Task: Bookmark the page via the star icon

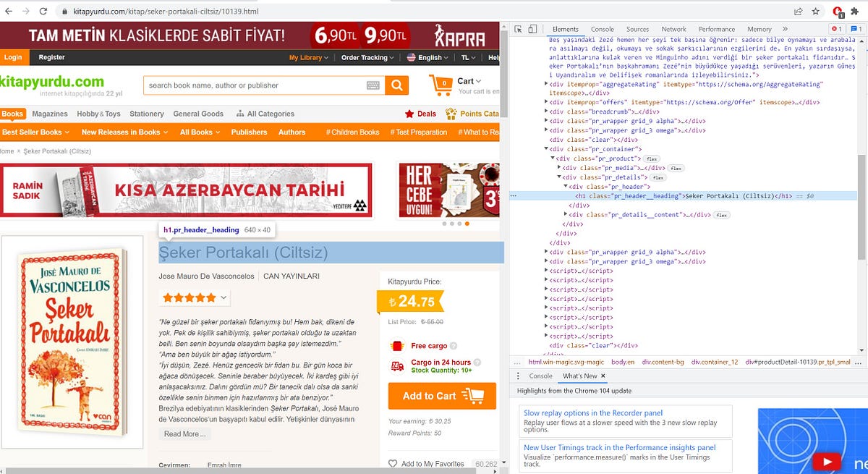Action: point(815,12)
